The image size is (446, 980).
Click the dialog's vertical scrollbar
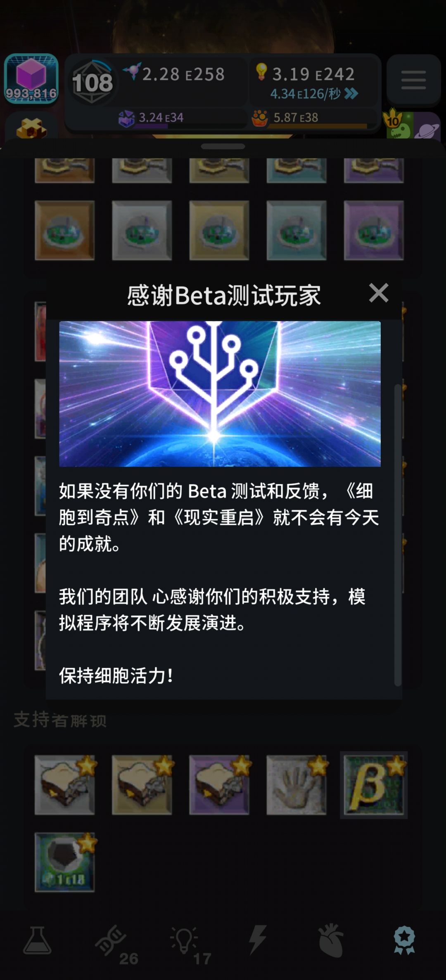click(x=398, y=534)
